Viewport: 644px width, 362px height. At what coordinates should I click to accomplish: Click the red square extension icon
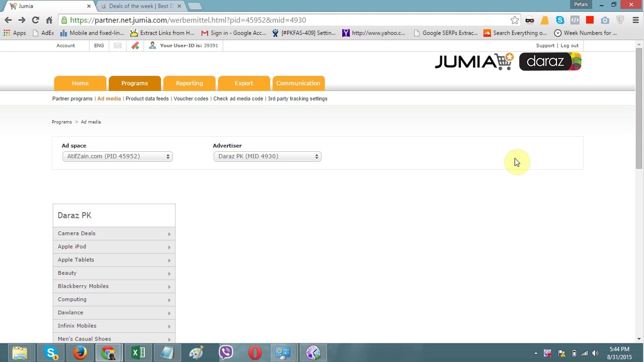tap(590, 20)
